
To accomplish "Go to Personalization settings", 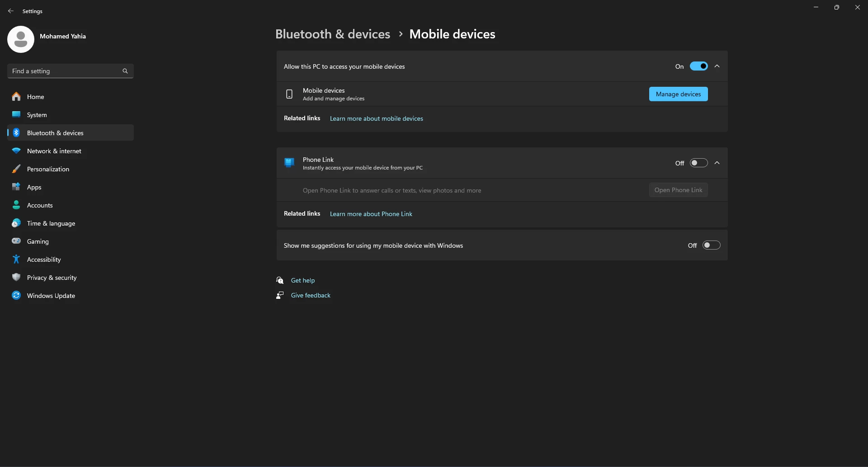I will [71, 169].
